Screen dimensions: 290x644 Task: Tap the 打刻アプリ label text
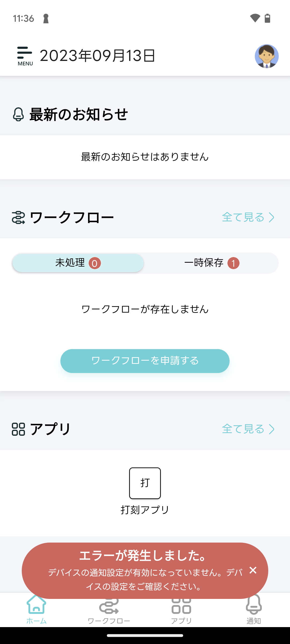coord(145,510)
